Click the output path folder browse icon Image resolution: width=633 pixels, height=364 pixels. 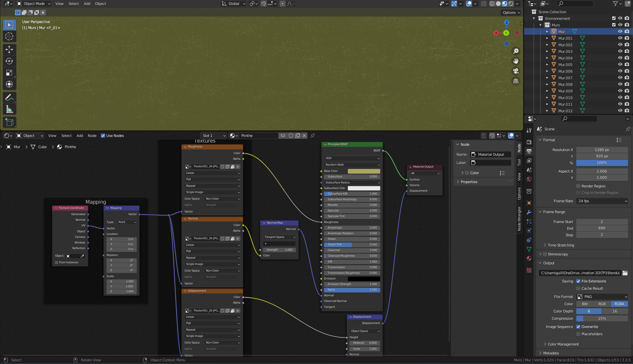click(x=625, y=273)
